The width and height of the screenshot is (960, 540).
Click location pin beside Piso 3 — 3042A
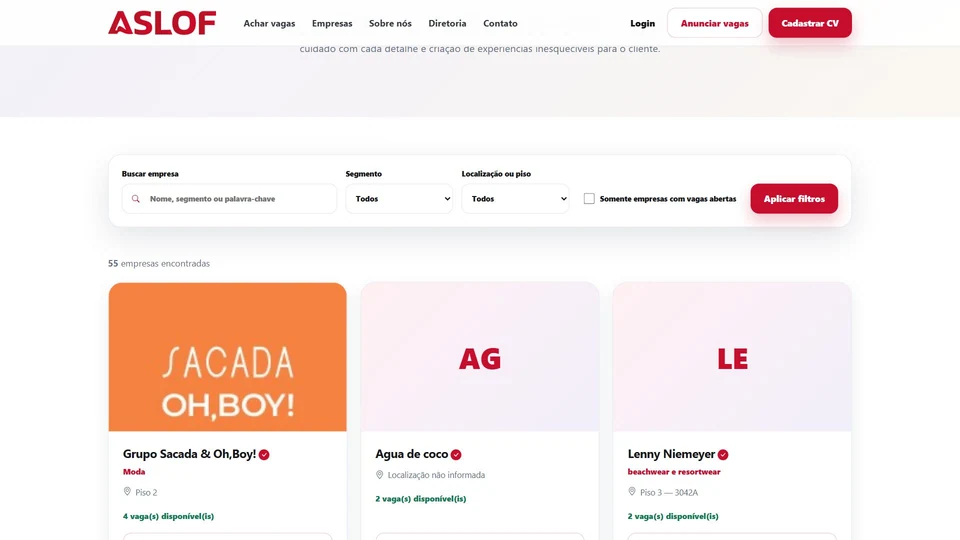point(632,492)
